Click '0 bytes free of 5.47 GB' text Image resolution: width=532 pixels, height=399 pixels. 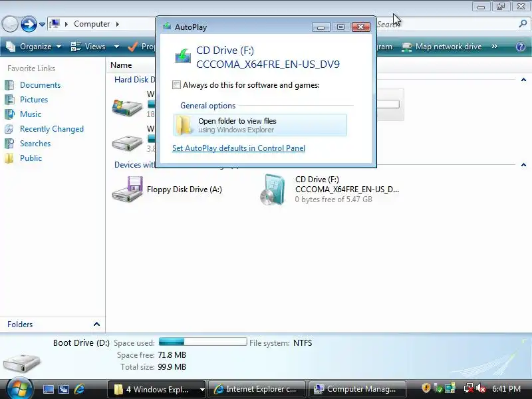tap(334, 199)
